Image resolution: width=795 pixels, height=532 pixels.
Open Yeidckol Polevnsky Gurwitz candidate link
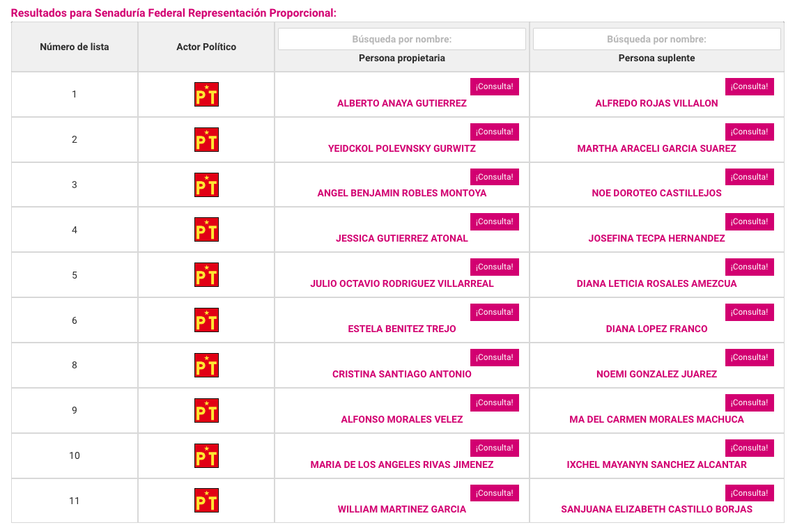tap(401, 148)
